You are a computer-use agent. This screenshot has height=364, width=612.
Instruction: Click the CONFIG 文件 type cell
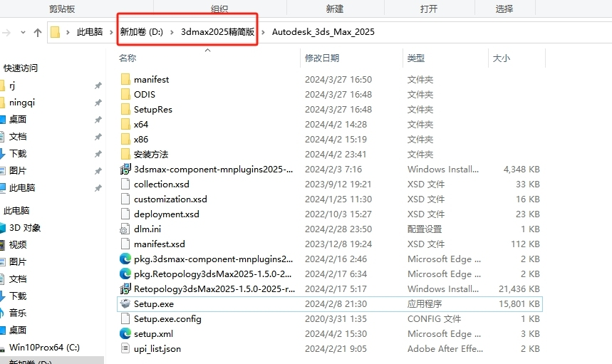435,318
